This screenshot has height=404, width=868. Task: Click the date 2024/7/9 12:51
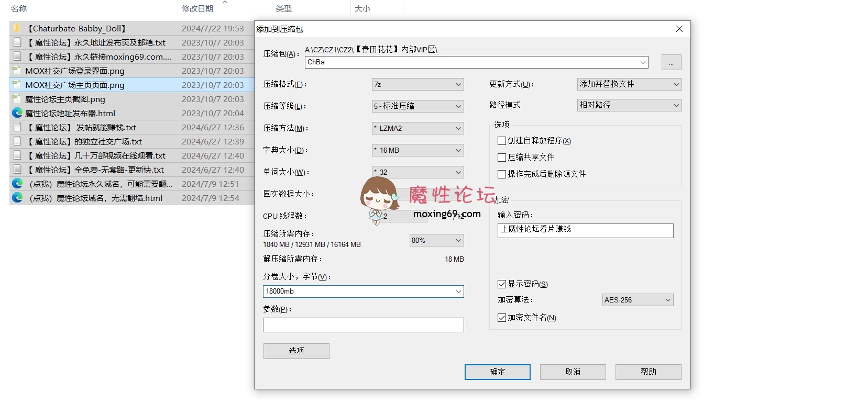click(210, 184)
